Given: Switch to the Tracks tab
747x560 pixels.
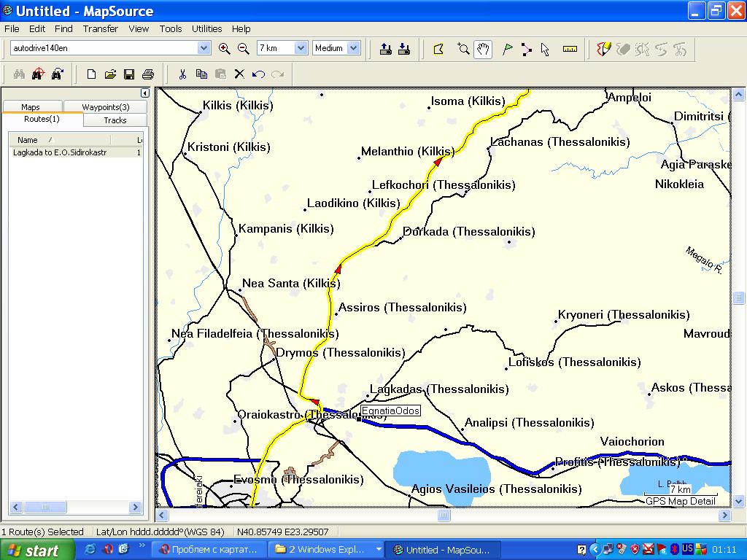Looking at the screenshot, I should (115, 120).
